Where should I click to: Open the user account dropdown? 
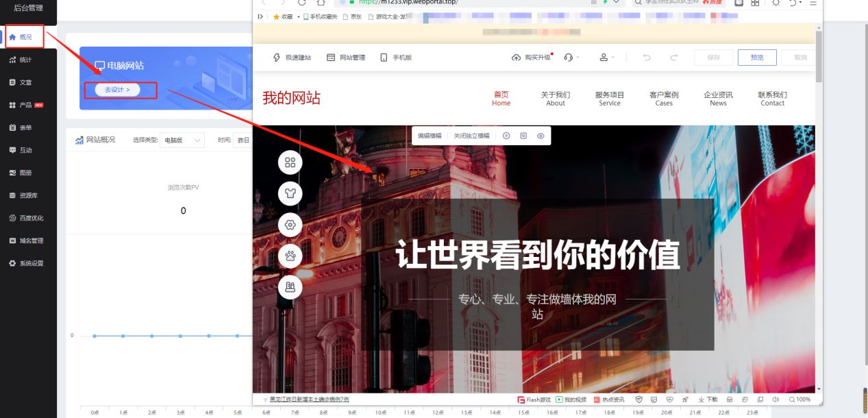pyautogui.click(x=607, y=58)
